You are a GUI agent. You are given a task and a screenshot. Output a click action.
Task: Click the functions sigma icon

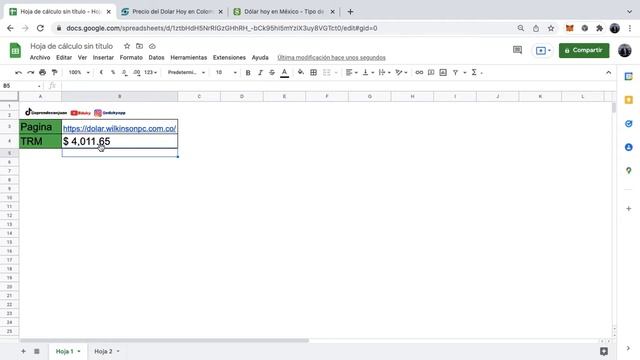coord(474,72)
